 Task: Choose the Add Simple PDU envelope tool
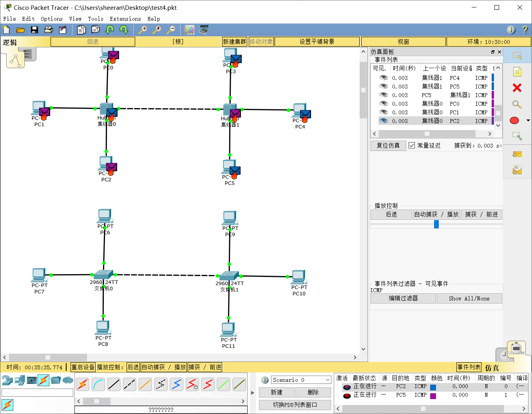(517, 154)
